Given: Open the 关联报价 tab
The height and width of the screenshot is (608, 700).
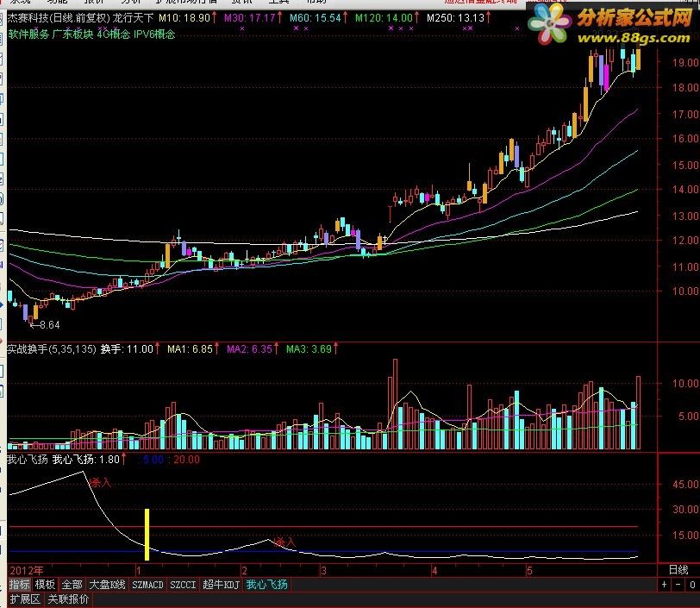Looking at the screenshot, I should click(68, 599).
